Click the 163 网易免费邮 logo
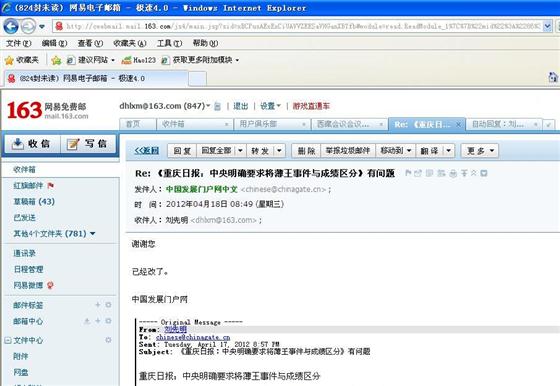The height and width of the screenshot is (386, 560). (47, 110)
